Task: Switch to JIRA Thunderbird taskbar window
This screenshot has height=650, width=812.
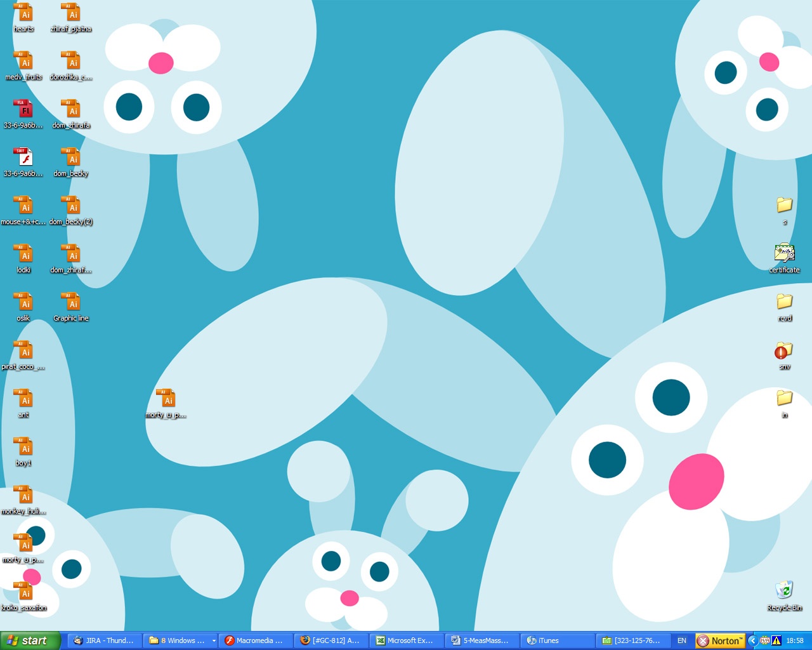Action: click(x=105, y=641)
